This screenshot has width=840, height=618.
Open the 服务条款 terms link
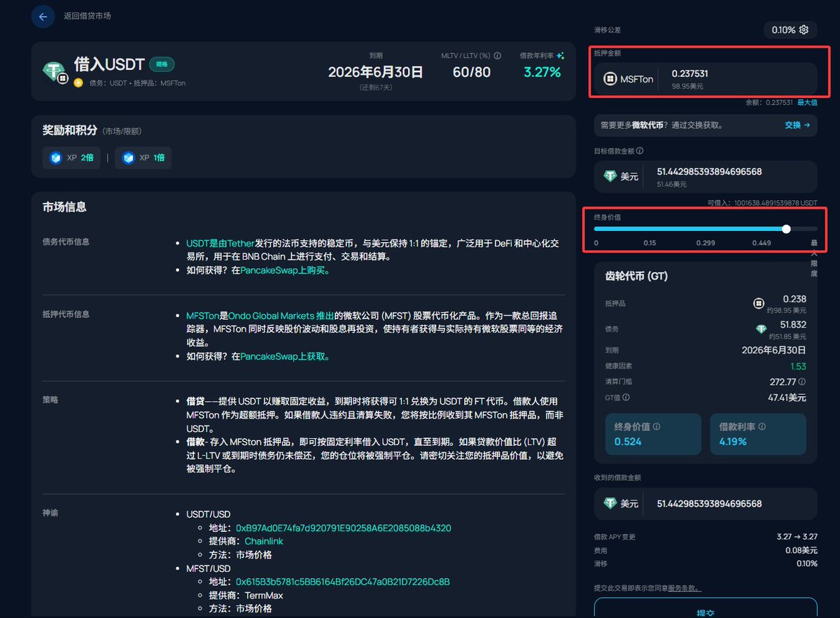pos(685,588)
